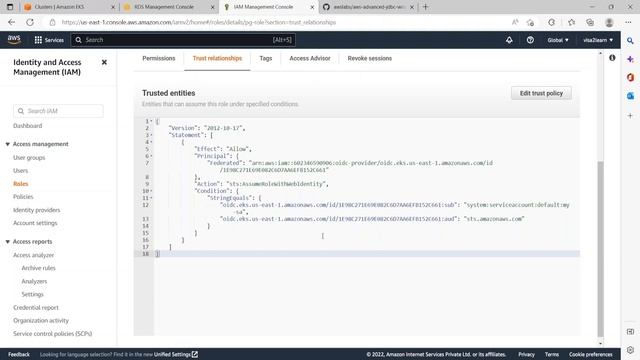Add page to favorites star-plus icon

coord(530,22)
